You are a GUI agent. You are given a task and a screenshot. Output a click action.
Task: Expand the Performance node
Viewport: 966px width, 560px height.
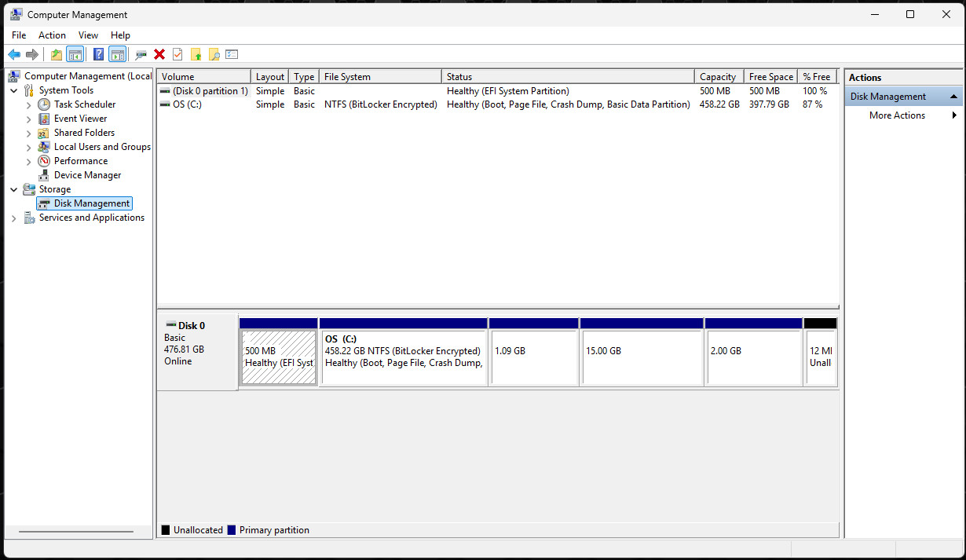pyautogui.click(x=28, y=161)
